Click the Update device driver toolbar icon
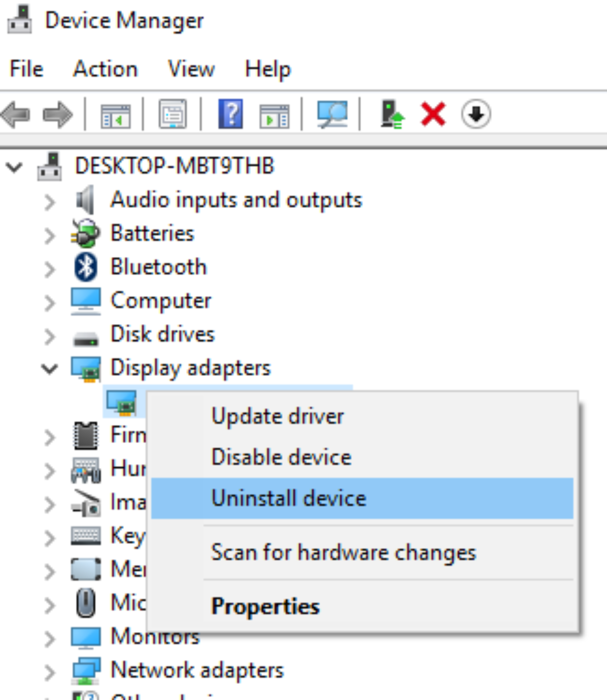Image resolution: width=607 pixels, height=700 pixels. [392, 114]
